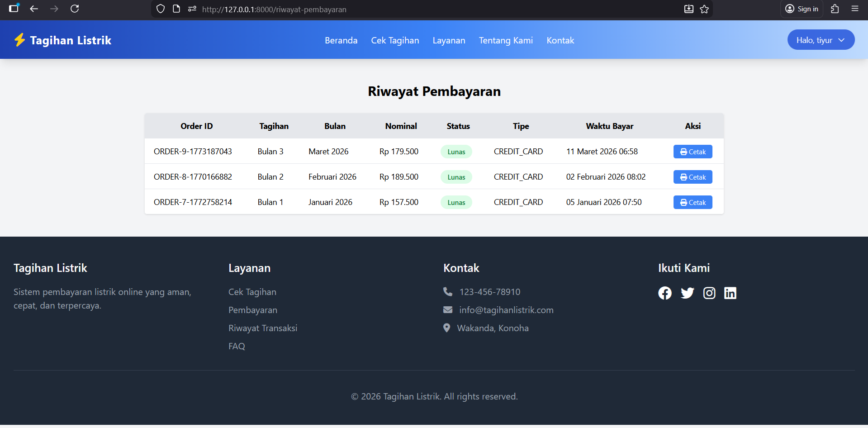The width and height of the screenshot is (868, 428).
Task: Click the page info document icon
Action: tap(176, 9)
